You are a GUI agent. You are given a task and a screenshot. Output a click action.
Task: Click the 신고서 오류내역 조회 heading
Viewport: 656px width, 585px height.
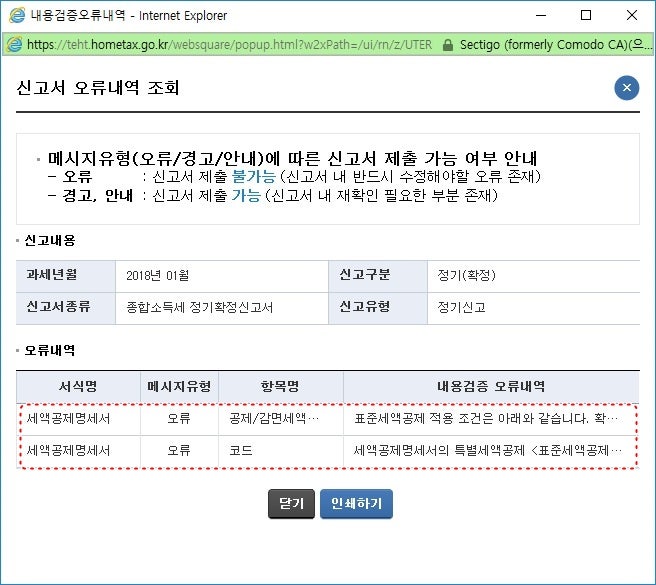[x=98, y=88]
